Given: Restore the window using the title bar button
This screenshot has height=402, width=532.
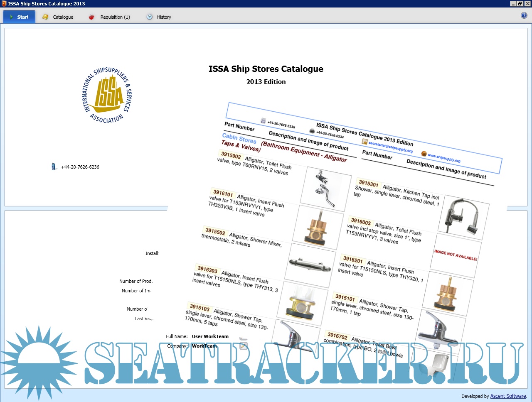Looking at the screenshot, I should tap(520, 4).
